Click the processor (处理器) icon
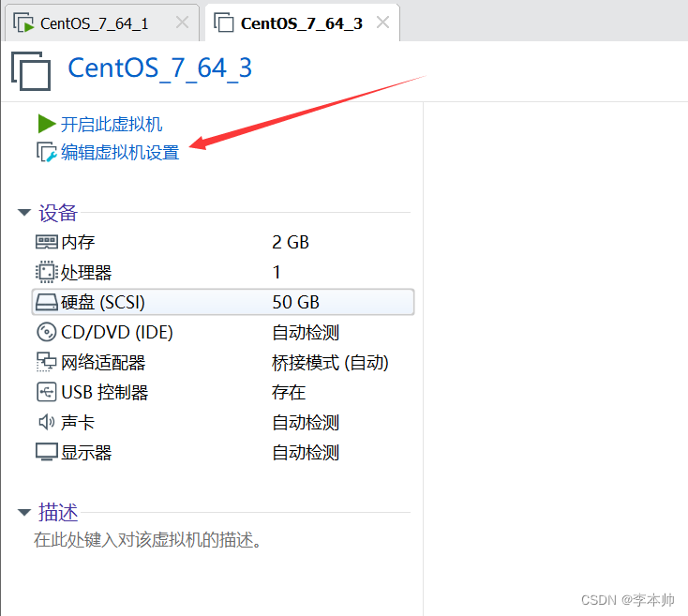688x616 pixels. coord(47,272)
